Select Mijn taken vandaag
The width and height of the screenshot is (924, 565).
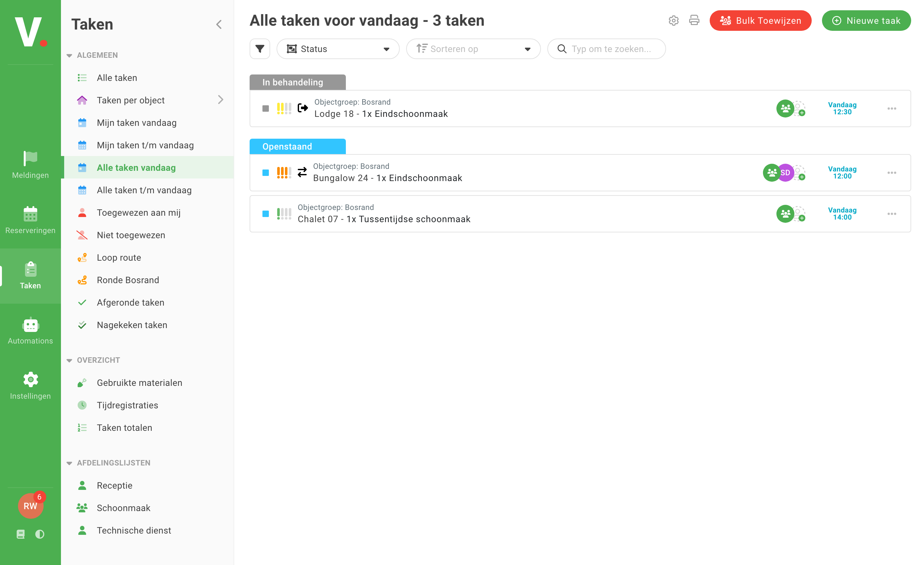(147, 123)
